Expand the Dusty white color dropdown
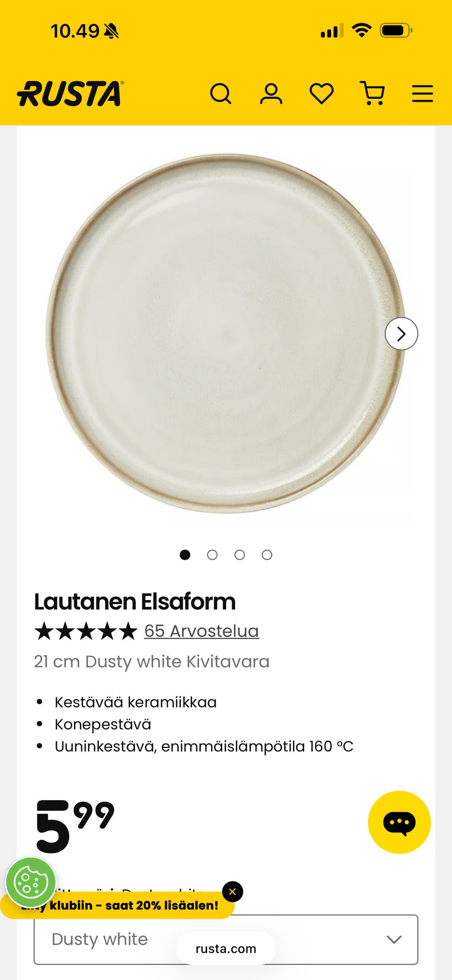 pos(226,940)
